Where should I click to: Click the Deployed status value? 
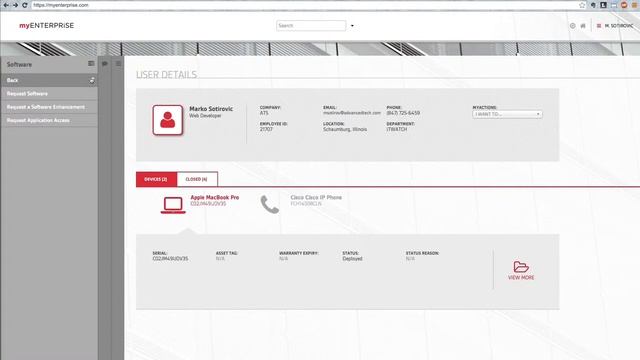352,259
